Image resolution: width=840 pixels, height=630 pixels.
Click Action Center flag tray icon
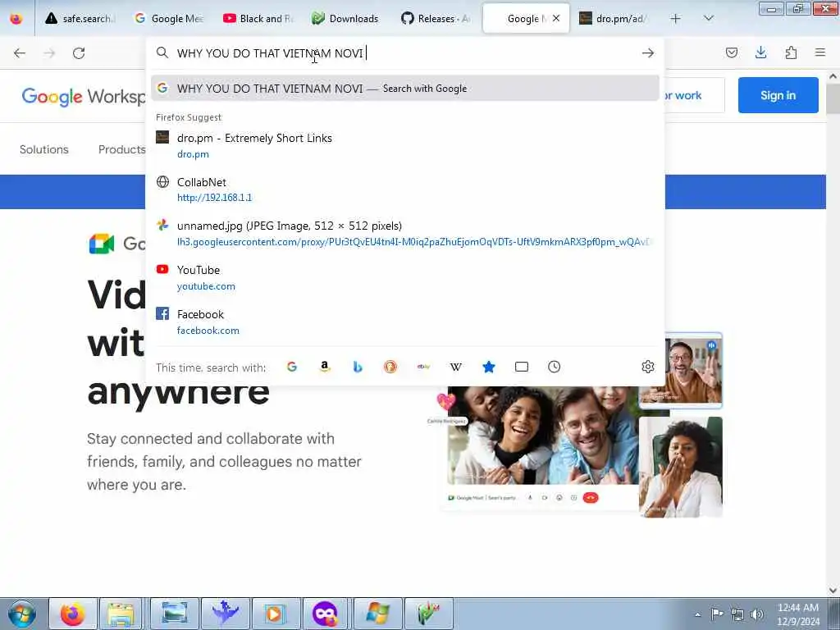point(717,614)
